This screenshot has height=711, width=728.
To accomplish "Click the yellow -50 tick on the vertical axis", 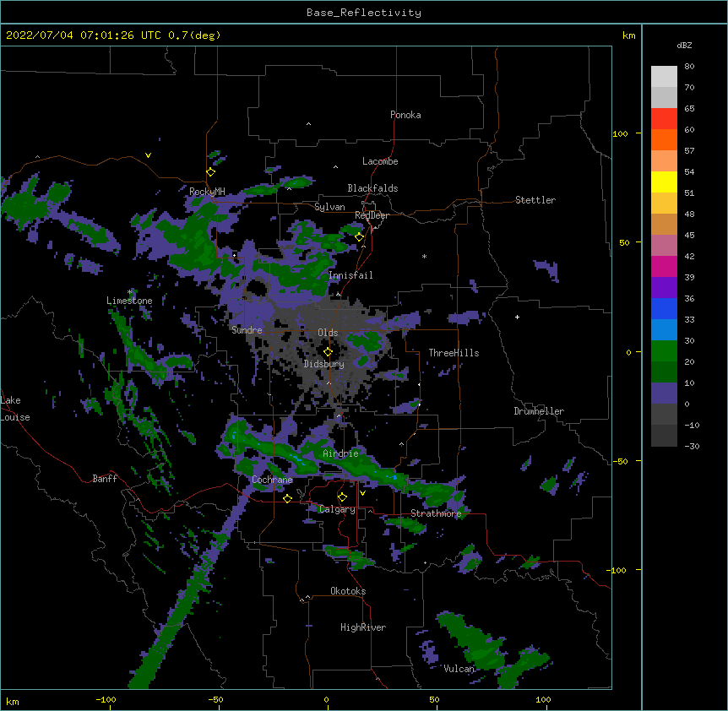I will click(x=620, y=461).
